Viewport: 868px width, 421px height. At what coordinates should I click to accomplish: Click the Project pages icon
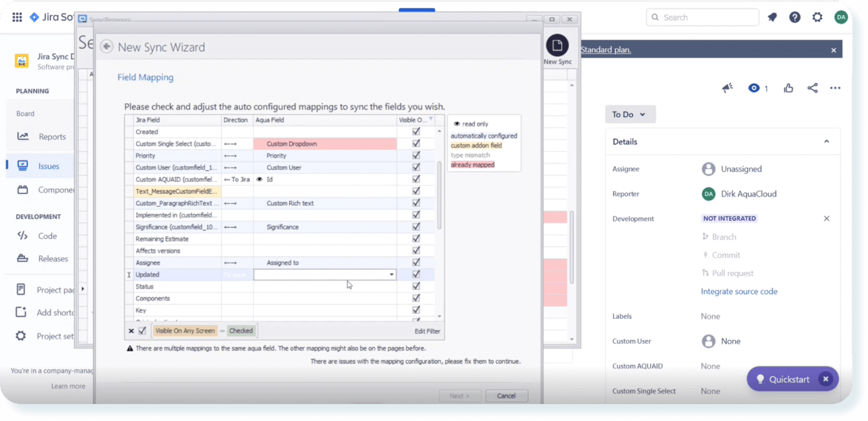tap(21, 290)
